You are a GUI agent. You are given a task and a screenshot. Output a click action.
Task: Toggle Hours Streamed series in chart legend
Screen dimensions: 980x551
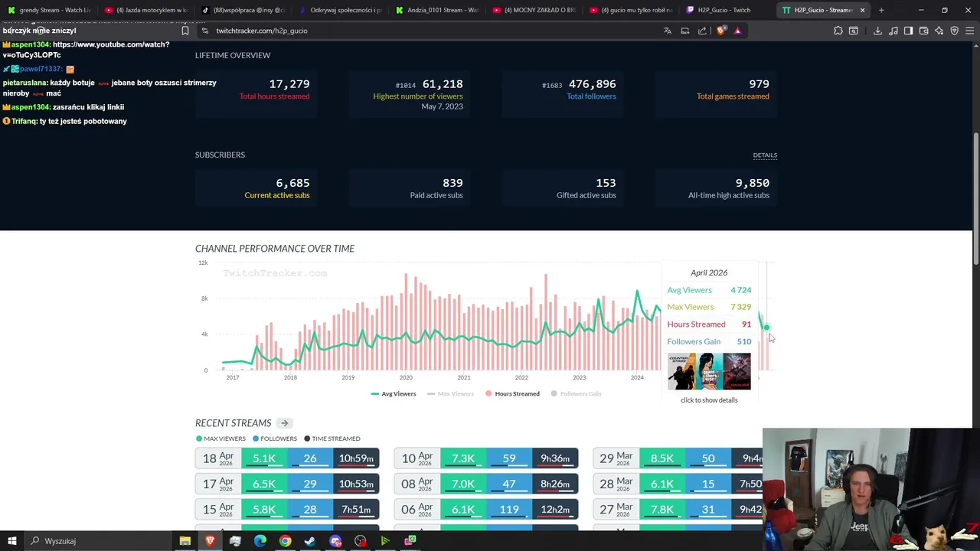(x=512, y=393)
